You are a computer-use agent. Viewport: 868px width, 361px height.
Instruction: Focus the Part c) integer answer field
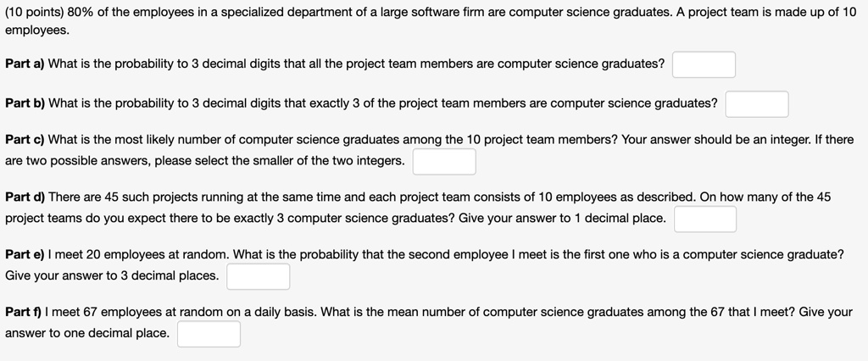(x=444, y=162)
